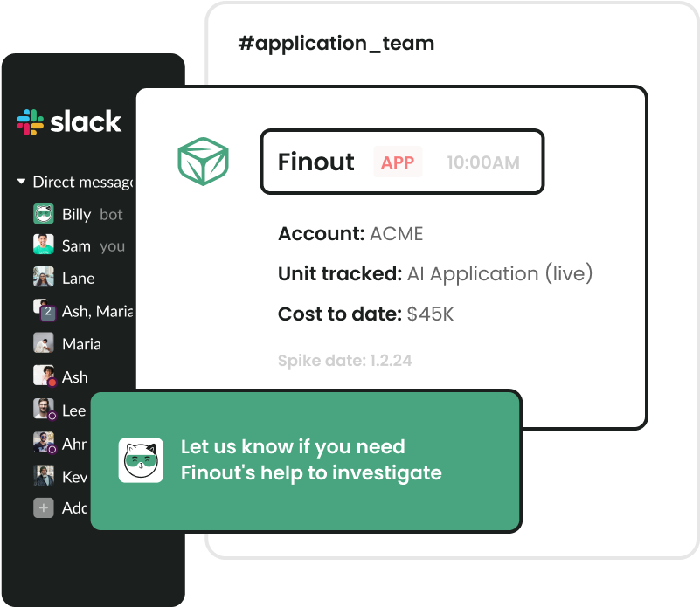This screenshot has height=607, width=700.
Task: Open Kev's direct message
Action: pyautogui.click(x=74, y=477)
